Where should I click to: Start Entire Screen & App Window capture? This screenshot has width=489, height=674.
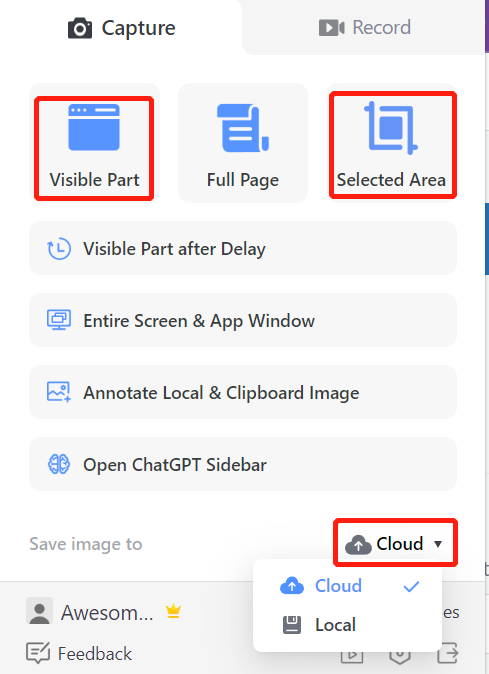(x=243, y=320)
